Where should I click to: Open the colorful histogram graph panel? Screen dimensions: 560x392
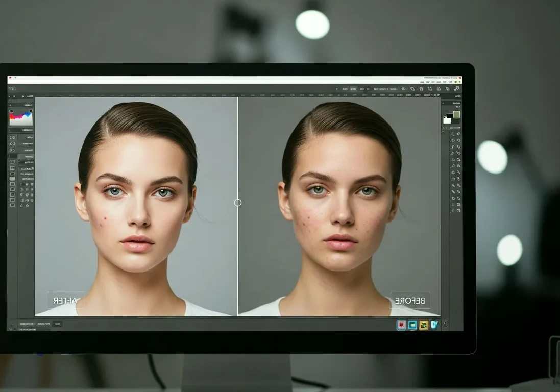21,118
